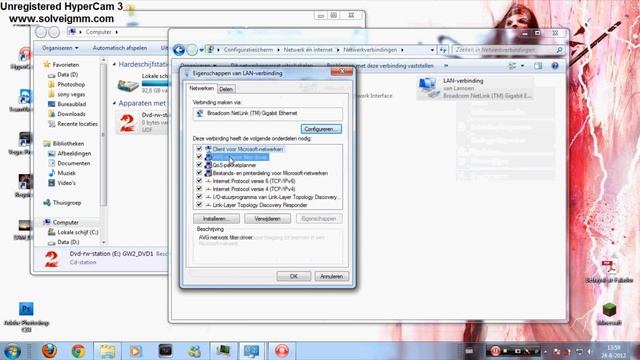Click the Installeren button
This screenshot has width=640, height=360.
click(x=216, y=219)
